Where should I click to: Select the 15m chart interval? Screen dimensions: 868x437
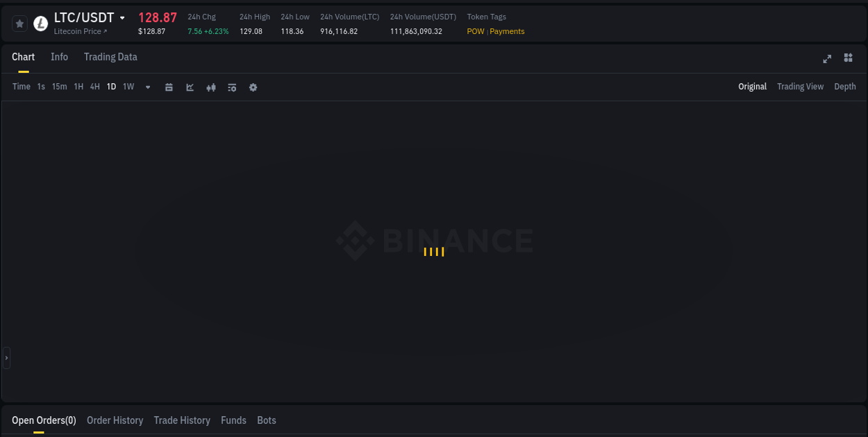(59, 86)
